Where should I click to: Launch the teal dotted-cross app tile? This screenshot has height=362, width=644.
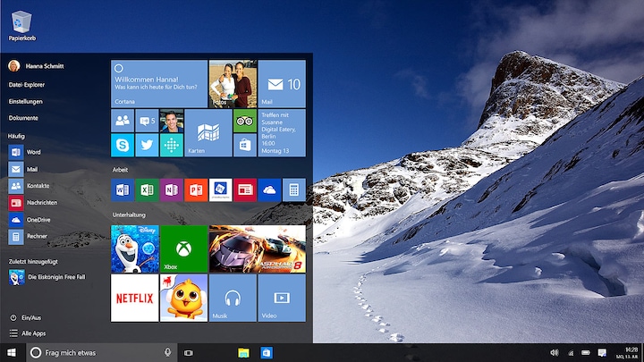click(x=172, y=145)
